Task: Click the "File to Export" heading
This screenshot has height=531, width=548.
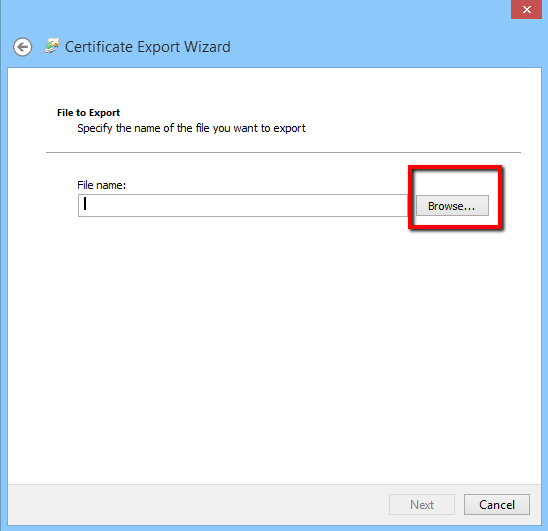Action: point(88,113)
